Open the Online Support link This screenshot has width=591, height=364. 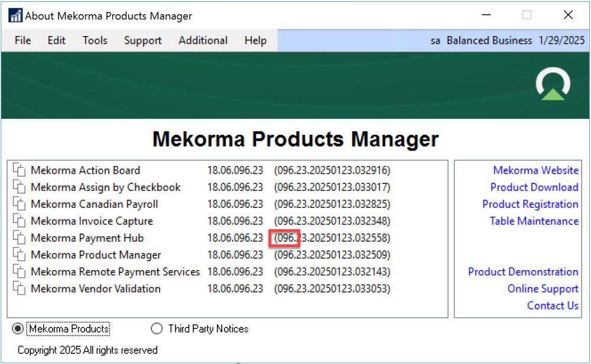pyautogui.click(x=543, y=288)
